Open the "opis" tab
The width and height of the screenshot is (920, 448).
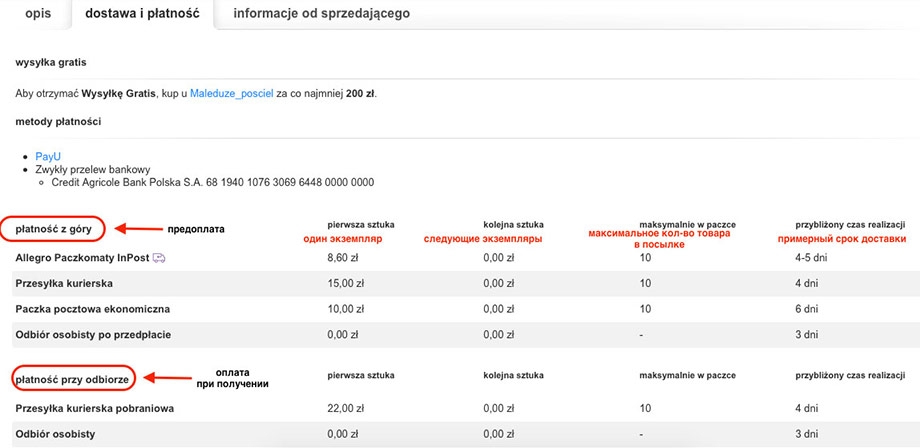point(37,14)
